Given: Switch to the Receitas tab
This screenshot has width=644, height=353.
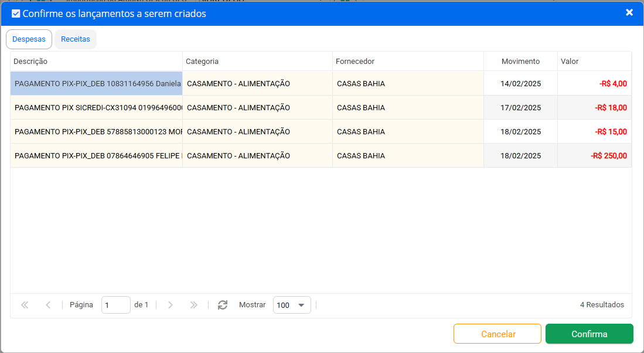Looking at the screenshot, I should pos(76,39).
